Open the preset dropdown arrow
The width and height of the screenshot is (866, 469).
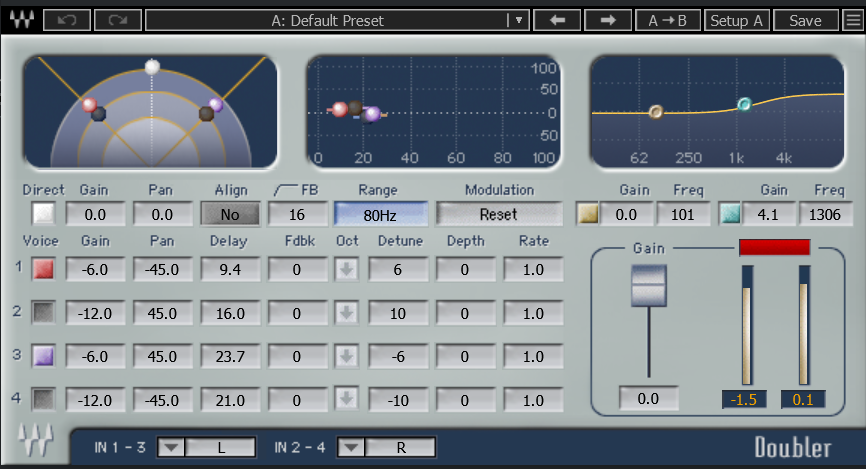[x=518, y=20]
